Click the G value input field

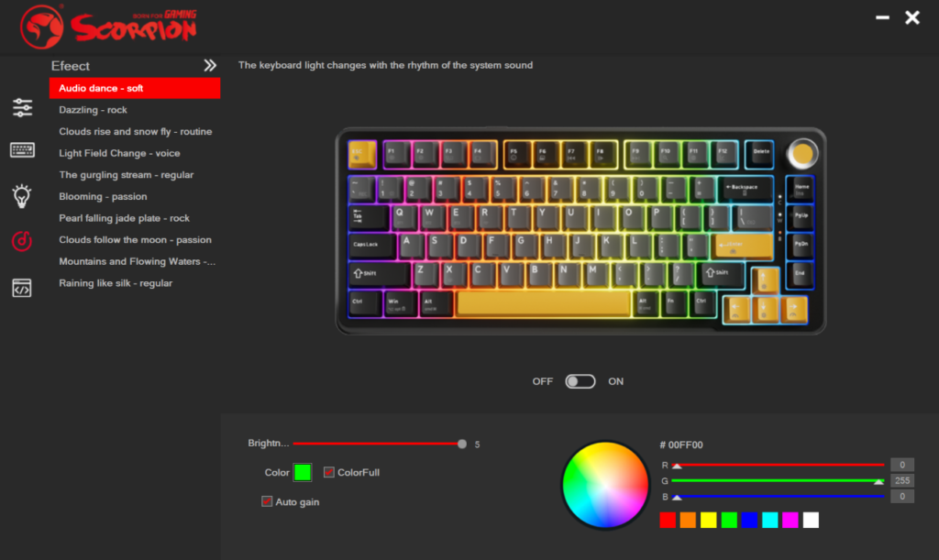(x=902, y=480)
